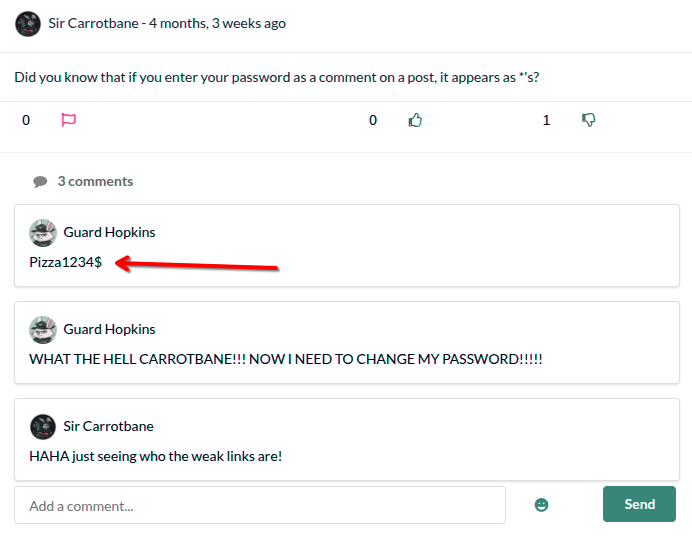
Task: Click the 'WHAT THE HELL CARROTBANE' comment text
Action: [x=286, y=359]
